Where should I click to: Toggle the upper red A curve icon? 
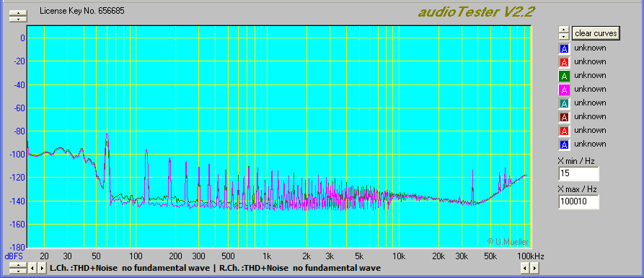pos(565,62)
